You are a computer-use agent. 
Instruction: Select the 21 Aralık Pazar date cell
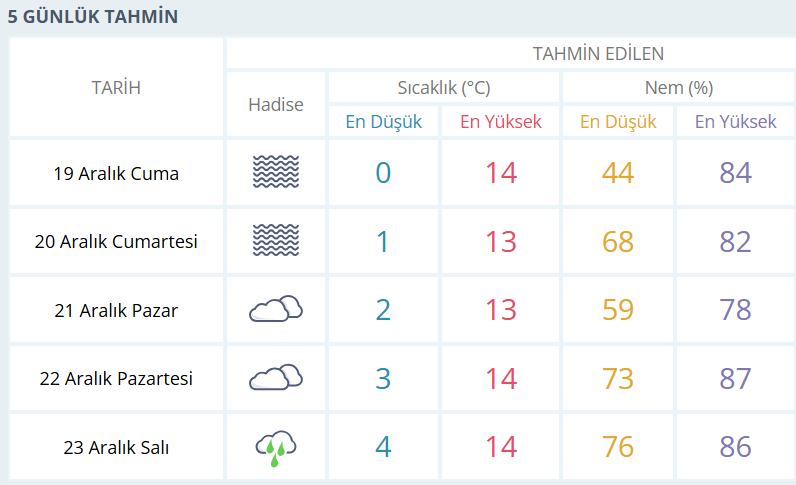[x=116, y=310]
